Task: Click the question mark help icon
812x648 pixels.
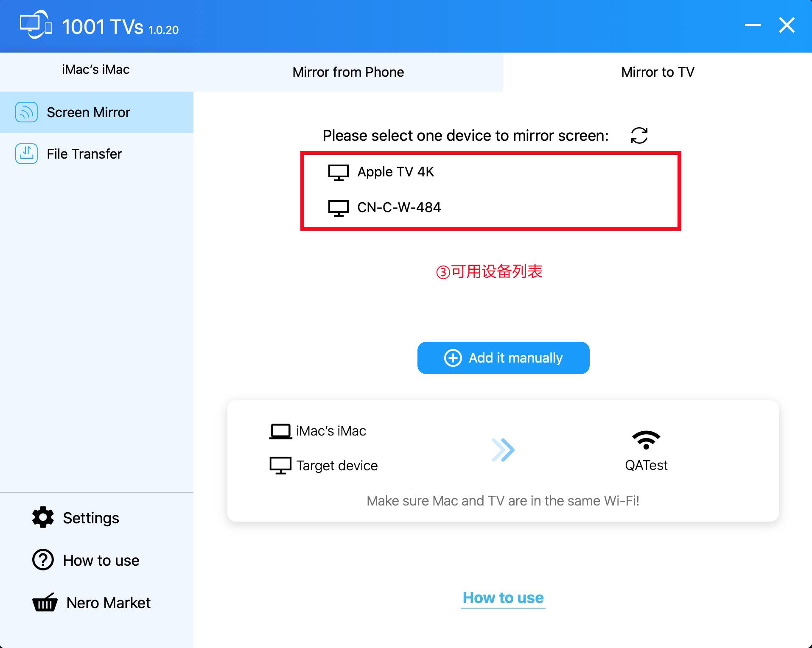Action: tap(43, 560)
